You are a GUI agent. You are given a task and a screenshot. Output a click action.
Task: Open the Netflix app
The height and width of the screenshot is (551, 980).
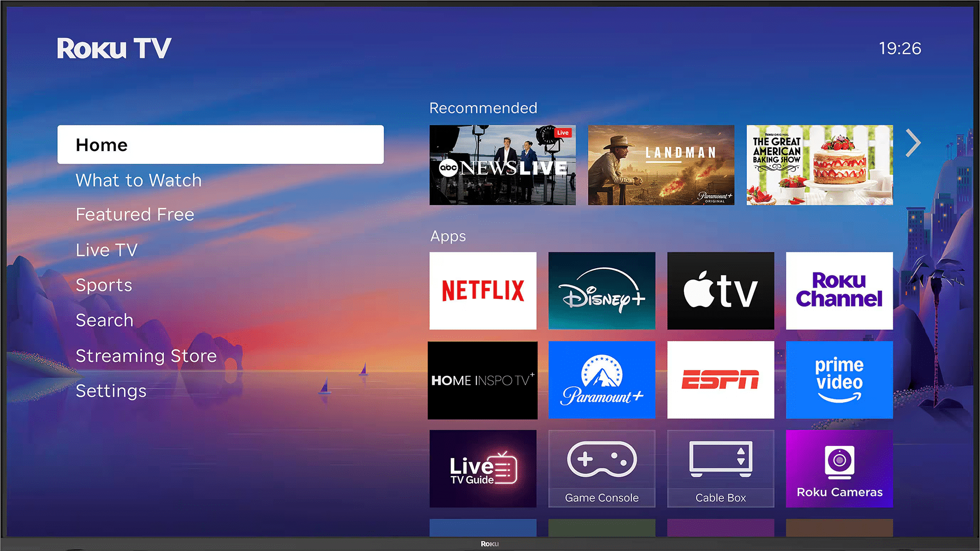482,290
